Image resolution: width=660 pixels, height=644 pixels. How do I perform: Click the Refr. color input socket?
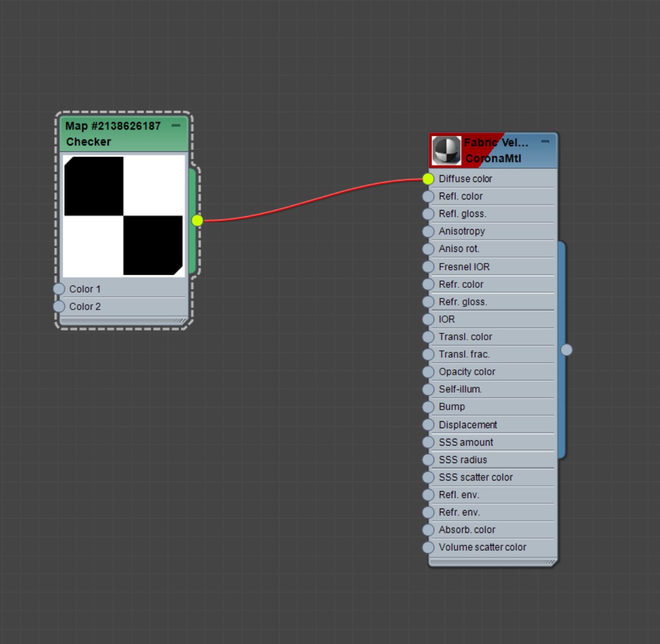click(x=428, y=284)
